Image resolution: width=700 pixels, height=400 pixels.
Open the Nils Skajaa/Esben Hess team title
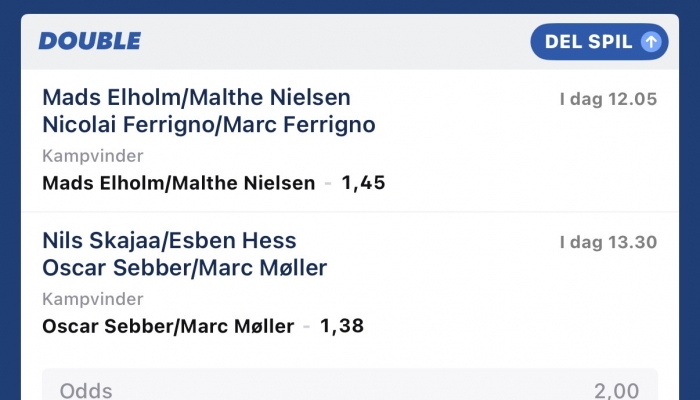tap(169, 241)
